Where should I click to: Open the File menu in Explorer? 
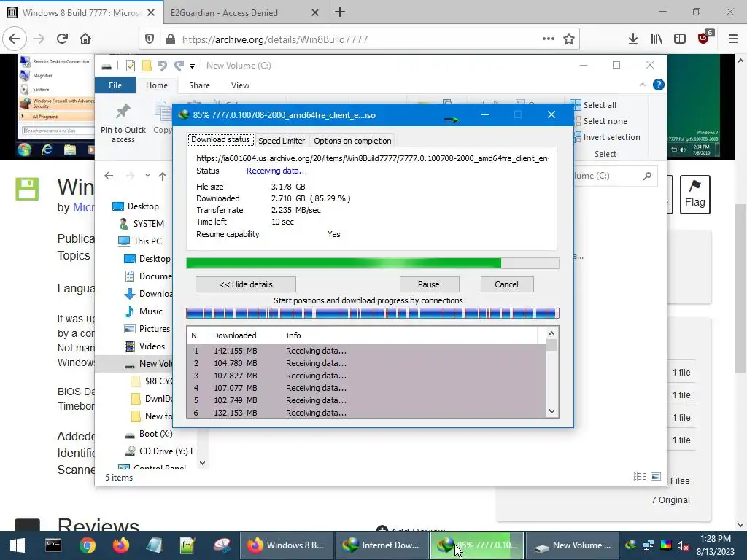[115, 85]
